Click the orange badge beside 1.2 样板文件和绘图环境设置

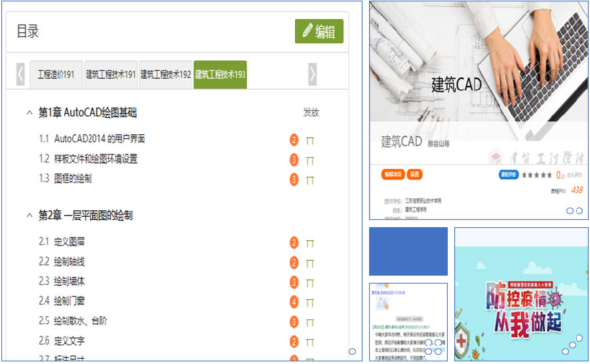point(294,160)
